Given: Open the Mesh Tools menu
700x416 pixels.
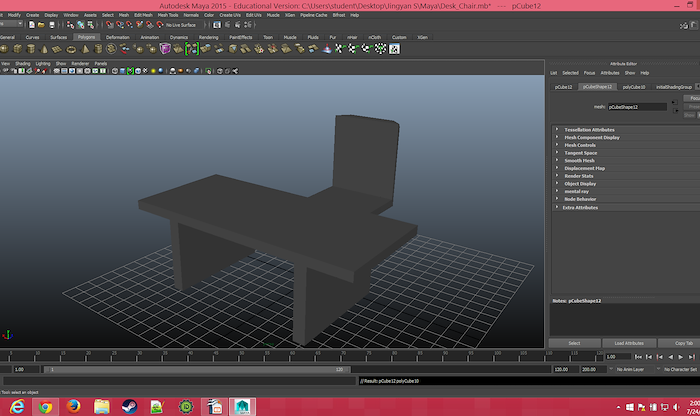Looking at the screenshot, I should [x=168, y=15].
